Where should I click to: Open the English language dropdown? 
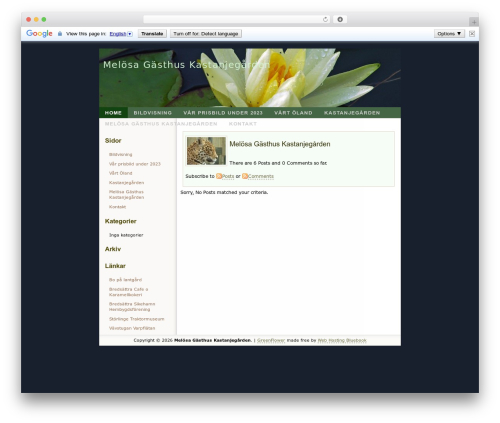[121, 34]
